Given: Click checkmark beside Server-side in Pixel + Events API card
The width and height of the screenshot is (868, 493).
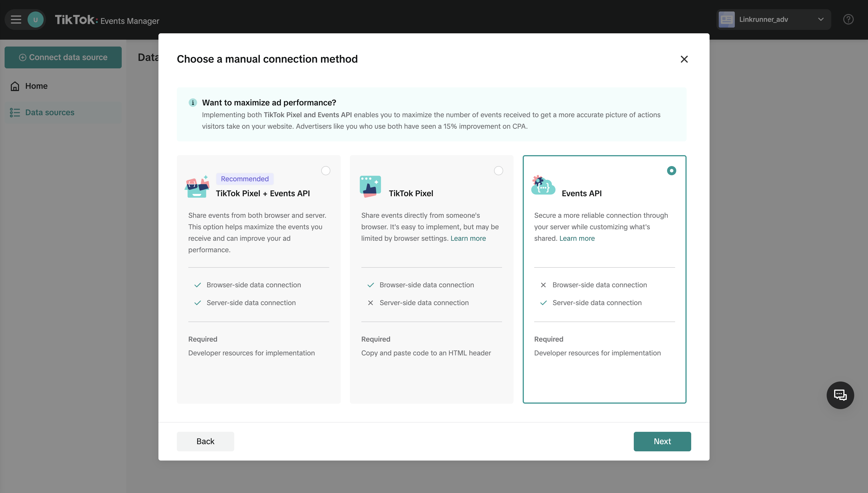Looking at the screenshot, I should pos(197,303).
